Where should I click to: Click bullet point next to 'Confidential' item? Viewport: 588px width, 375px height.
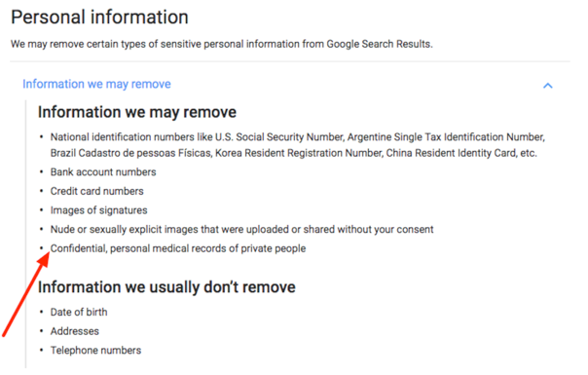point(41,247)
